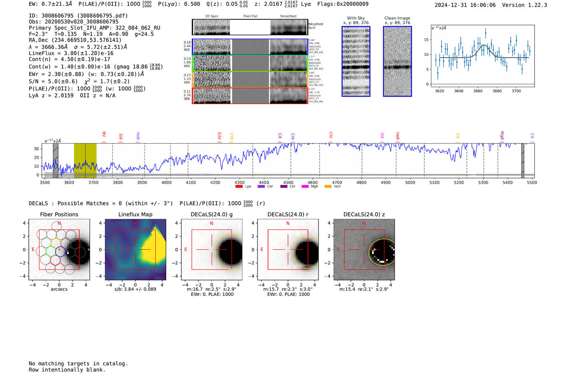This screenshot has height=392, width=576.
Task: Click the Pixel Flat column header
Action: click(x=251, y=16)
